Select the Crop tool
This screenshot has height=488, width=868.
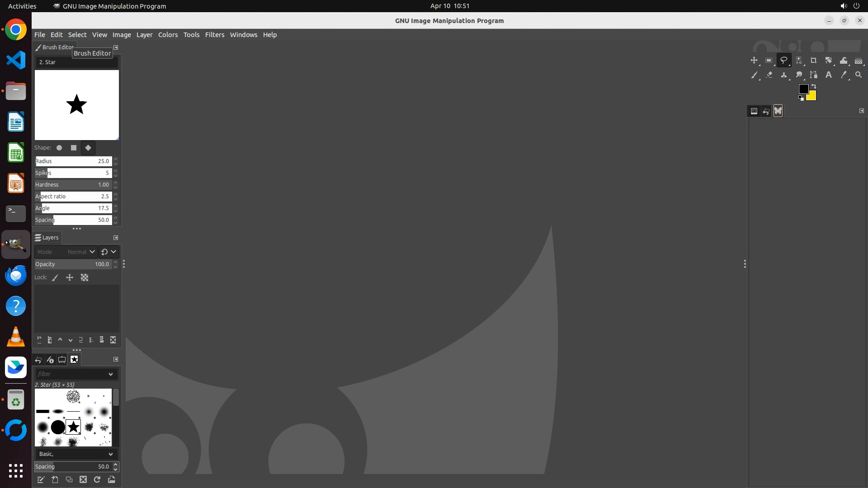pos(813,61)
